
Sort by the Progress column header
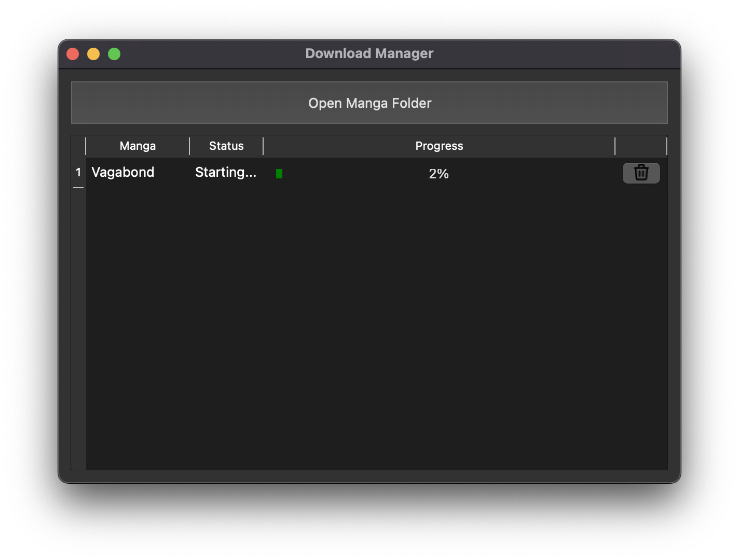[439, 146]
